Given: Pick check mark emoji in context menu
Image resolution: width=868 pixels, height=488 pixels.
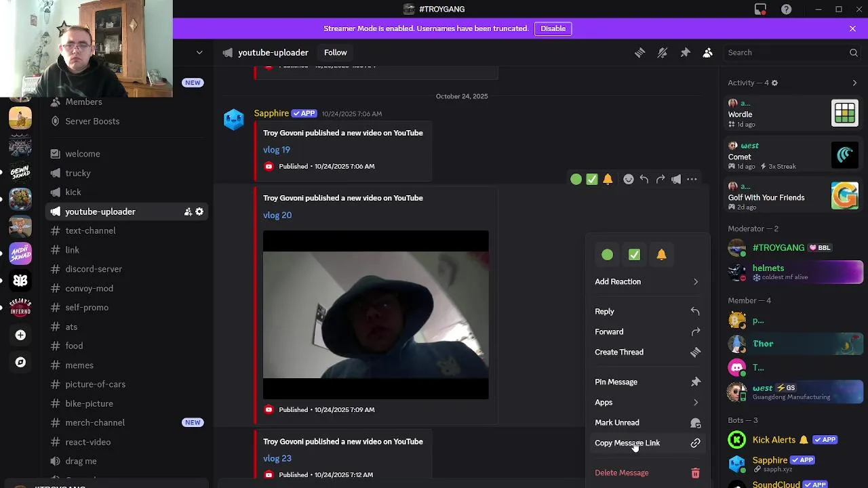Looking at the screenshot, I should 634,255.
